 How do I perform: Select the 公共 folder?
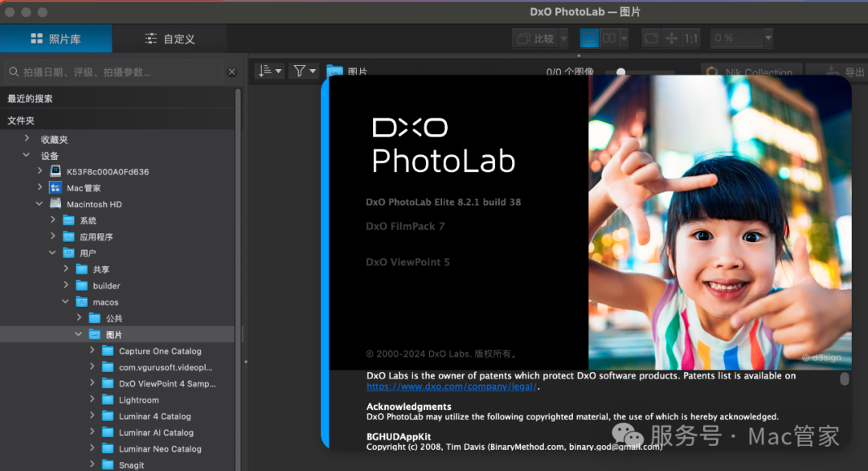pos(114,318)
